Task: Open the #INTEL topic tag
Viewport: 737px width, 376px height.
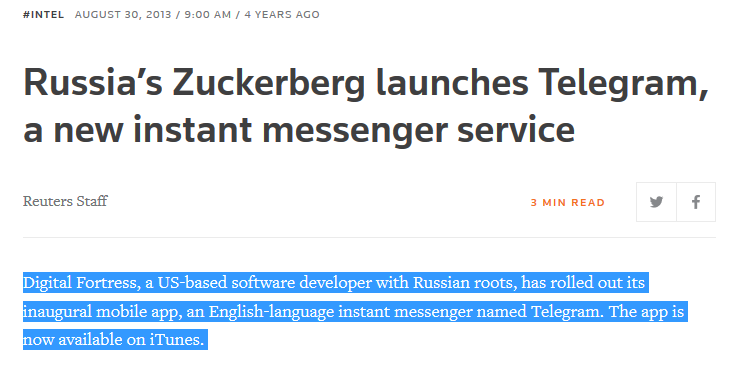Action: click(x=43, y=15)
